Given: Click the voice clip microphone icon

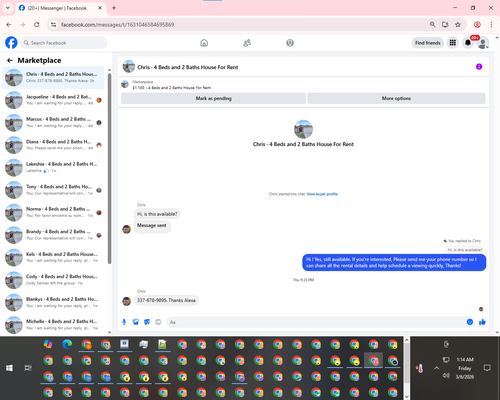Looking at the screenshot, I should click(x=124, y=322).
